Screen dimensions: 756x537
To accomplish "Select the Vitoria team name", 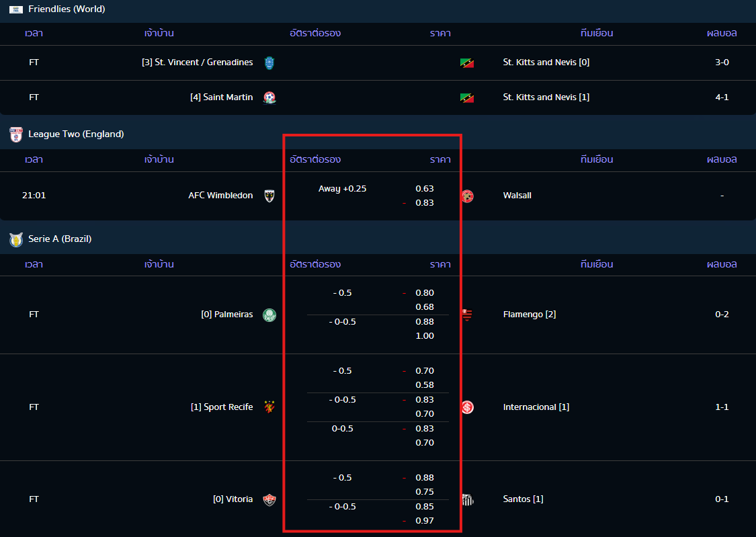I will click(233, 499).
